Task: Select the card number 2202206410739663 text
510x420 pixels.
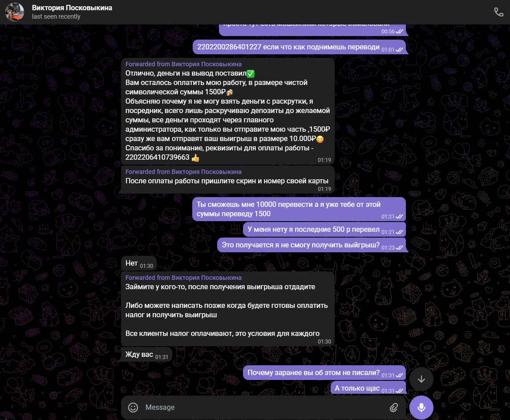Action: [158, 157]
